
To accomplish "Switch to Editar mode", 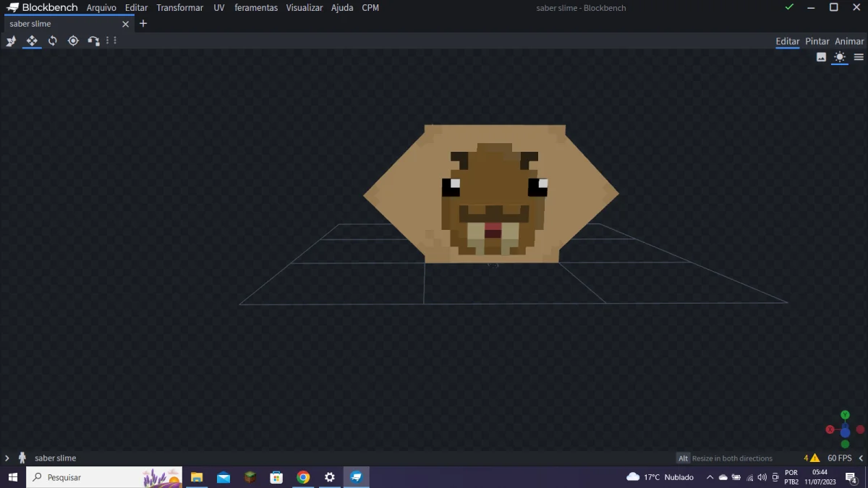I will 788,41.
